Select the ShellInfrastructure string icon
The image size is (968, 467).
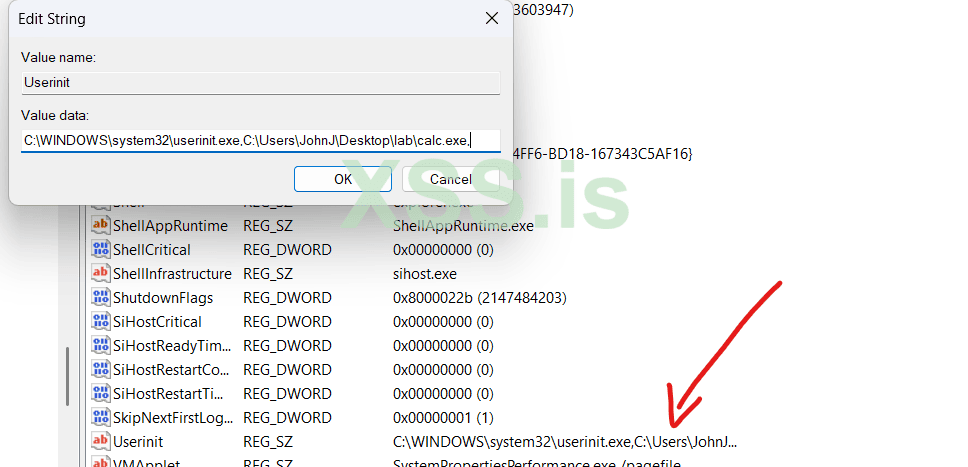click(x=100, y=274)
